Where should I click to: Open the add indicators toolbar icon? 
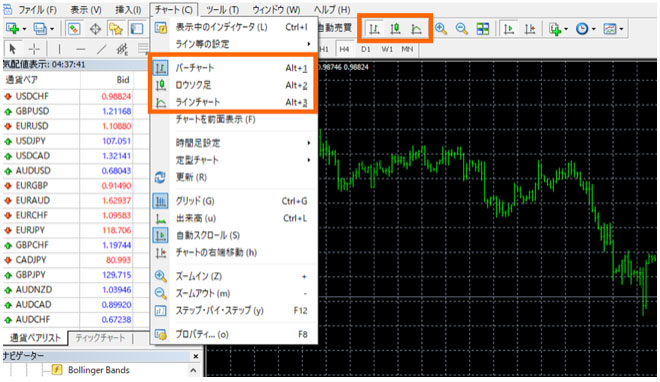tap(555, 29)
